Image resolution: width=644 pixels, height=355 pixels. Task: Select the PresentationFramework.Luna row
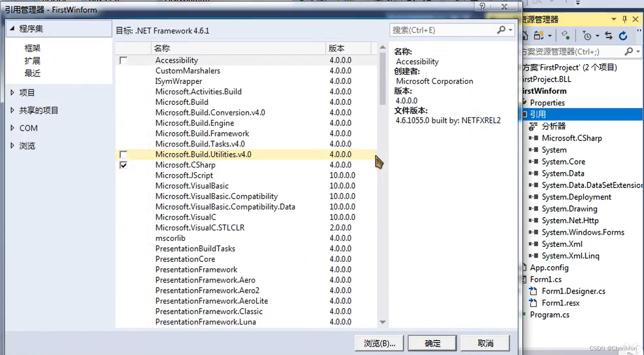[x=246, y=322]
